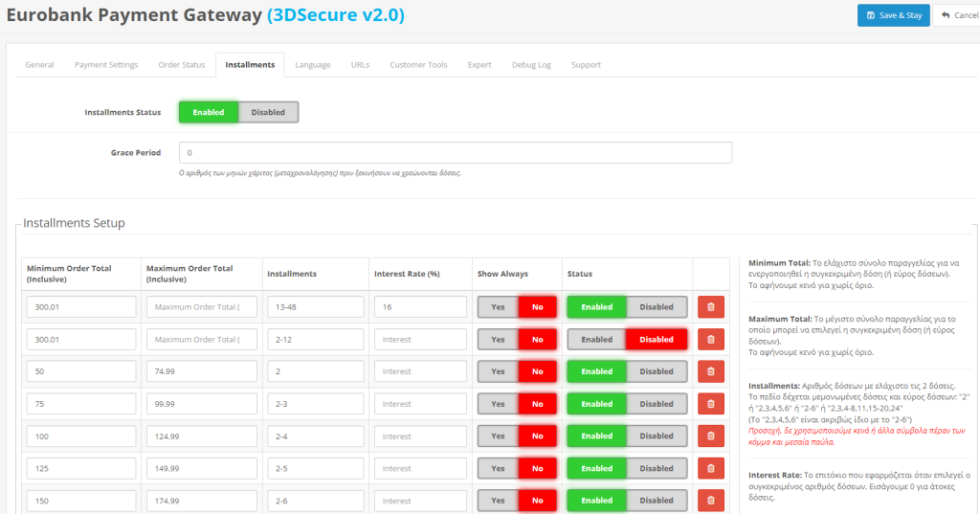Image resolution: width=980 pixels, height=514 pixels.
Task: Open the Expert tab
Action: click(479, 64)
